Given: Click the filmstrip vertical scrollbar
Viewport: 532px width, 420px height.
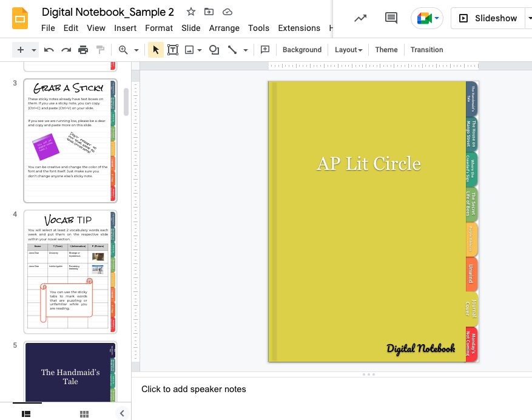Looking at the screenshot, I should click(126, 102).
